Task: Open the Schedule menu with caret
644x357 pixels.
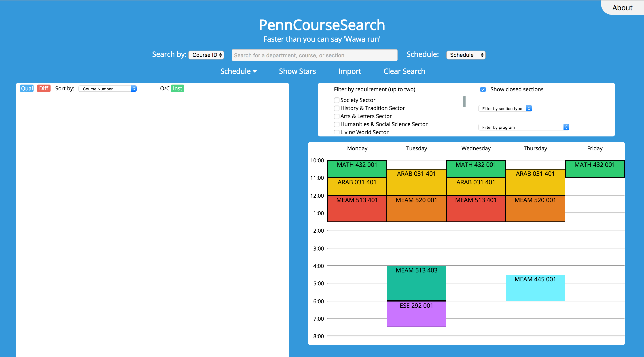Action: click(x=238, y=72)
